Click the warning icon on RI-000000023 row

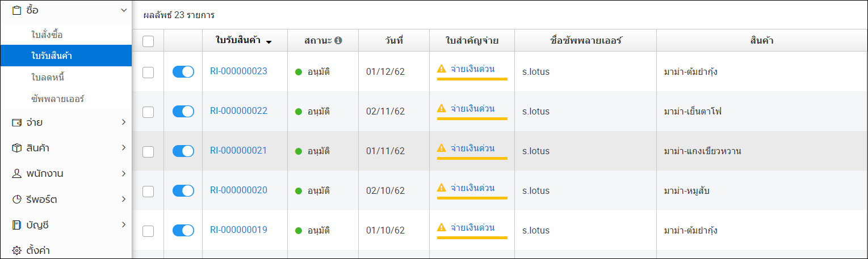pos(442,69)
